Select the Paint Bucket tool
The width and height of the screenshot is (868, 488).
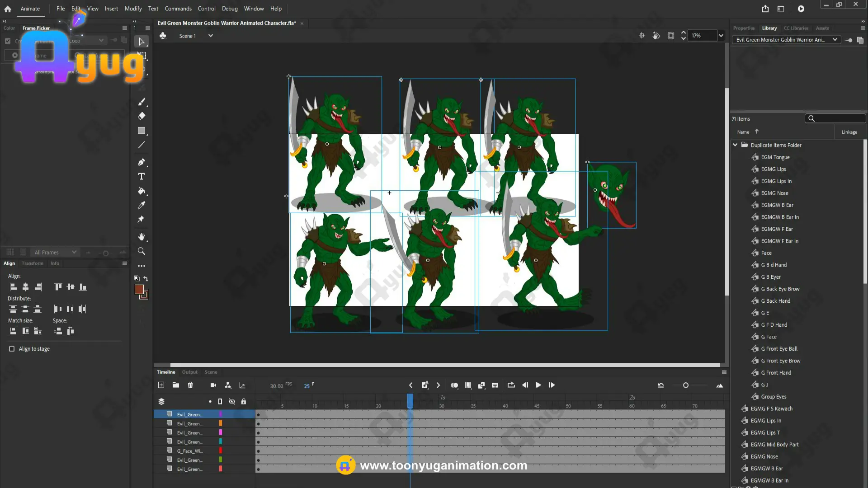[142, 191]
